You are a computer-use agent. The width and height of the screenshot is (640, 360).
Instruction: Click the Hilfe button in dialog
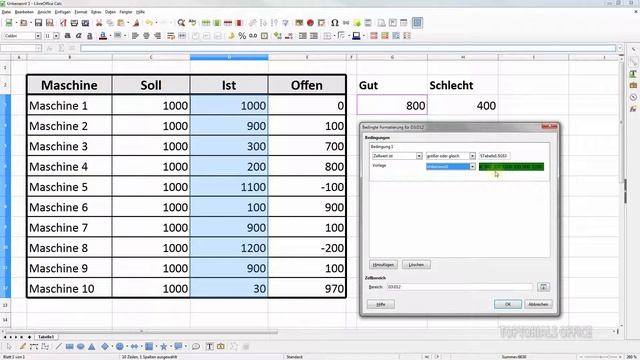381,304
